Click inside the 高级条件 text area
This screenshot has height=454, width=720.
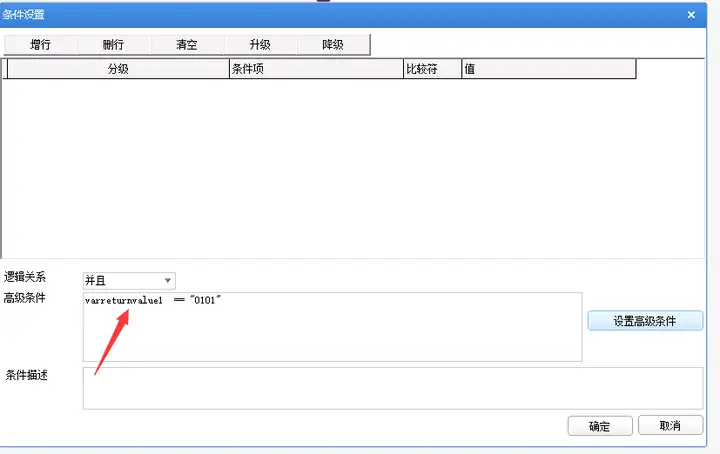pos(332,327)
